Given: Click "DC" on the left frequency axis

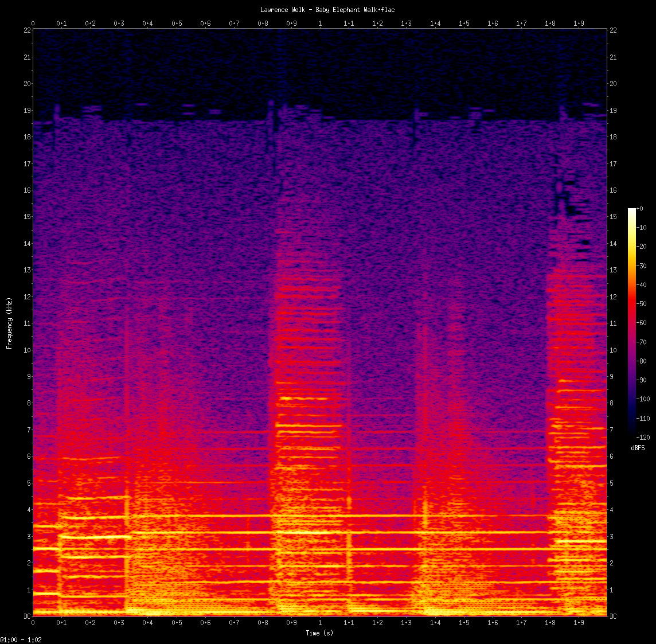Looking at the screenshot, I should tap(27, 616).
